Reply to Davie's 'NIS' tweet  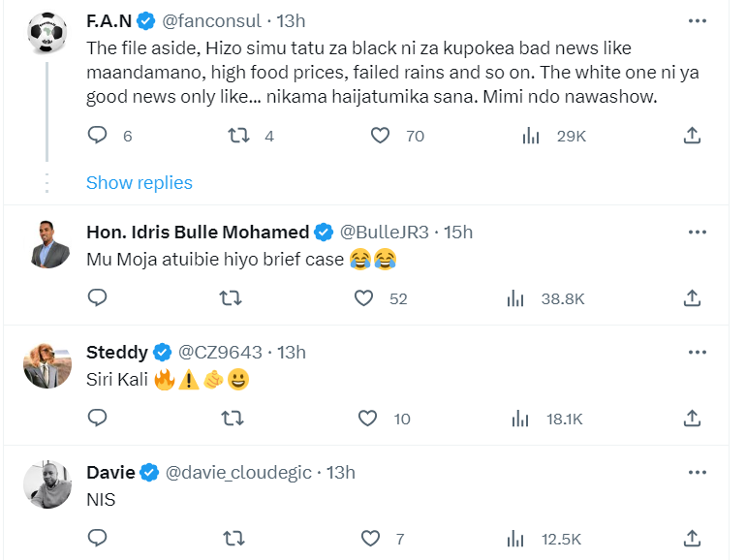97,538
